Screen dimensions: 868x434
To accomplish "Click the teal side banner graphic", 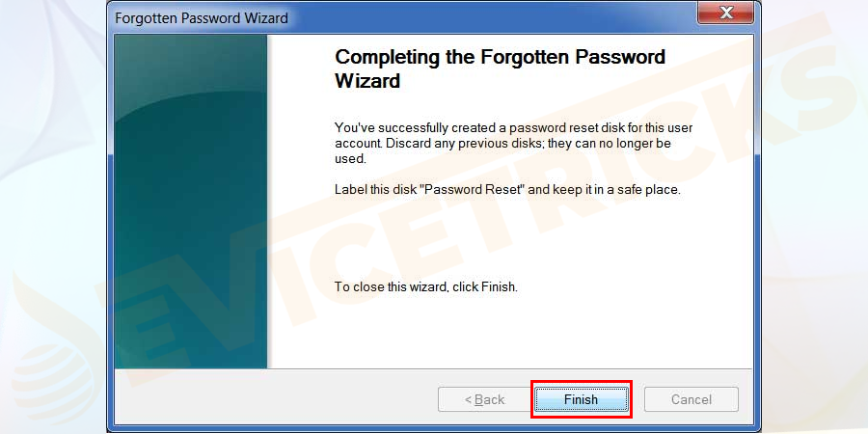I will coord(190,202).
